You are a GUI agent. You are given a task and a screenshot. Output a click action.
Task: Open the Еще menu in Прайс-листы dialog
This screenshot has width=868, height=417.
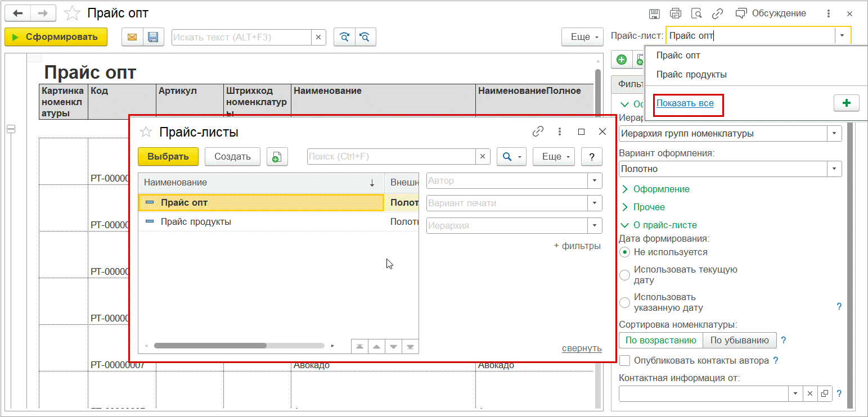pyautogui.click(x=554, y=157)
